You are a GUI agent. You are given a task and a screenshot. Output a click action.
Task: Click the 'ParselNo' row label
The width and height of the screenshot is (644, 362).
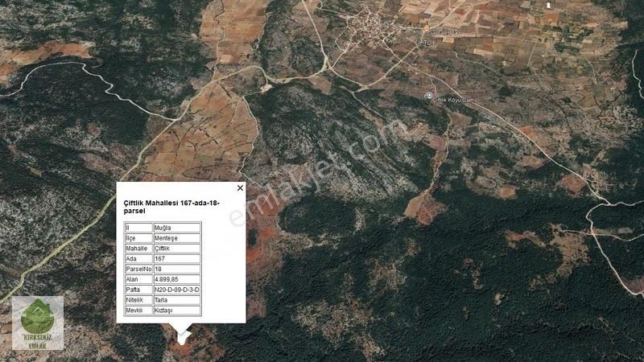click(x=138, y=269)
